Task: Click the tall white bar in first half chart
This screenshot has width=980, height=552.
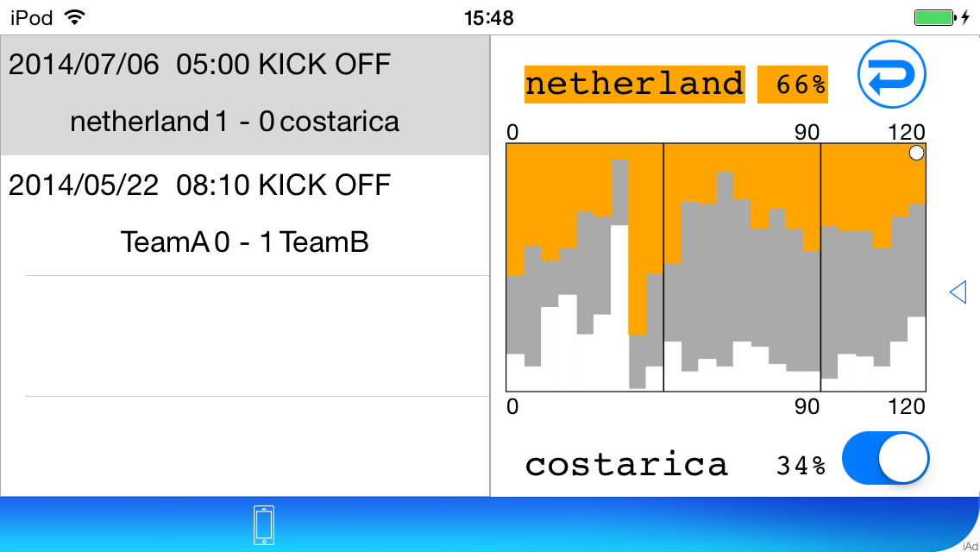Action: coord(619,308)
